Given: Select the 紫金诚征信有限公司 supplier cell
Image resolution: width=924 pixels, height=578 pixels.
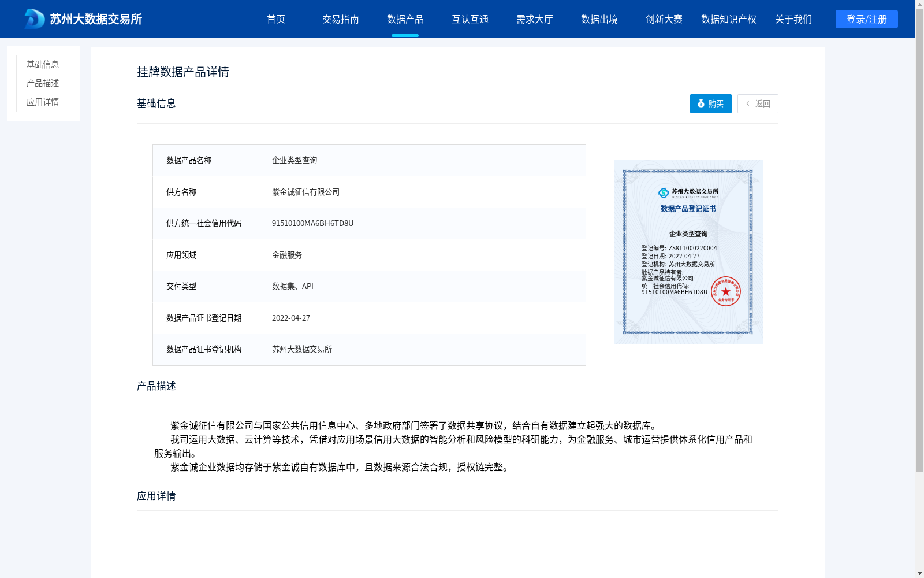Looking at the screenshot, I should 424,192.
